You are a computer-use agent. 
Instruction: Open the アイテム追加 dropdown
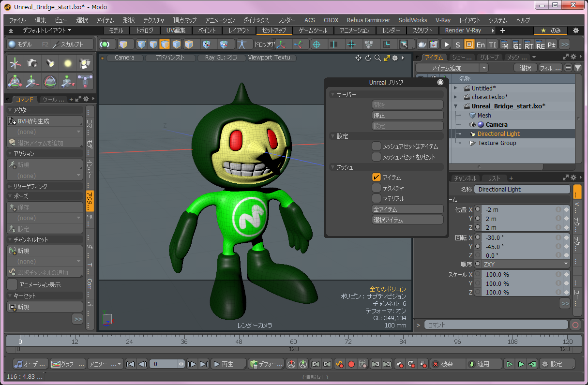click(451, 68)
